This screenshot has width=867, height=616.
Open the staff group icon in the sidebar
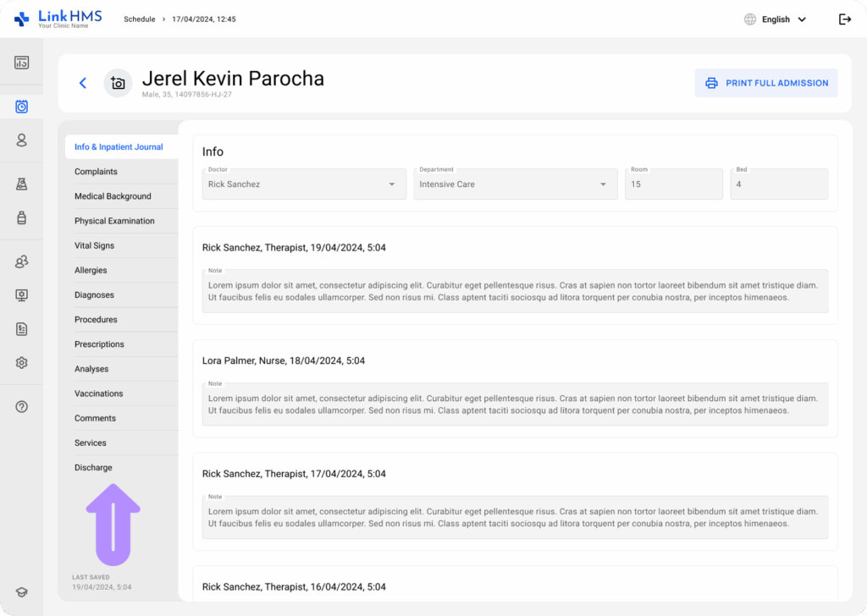[x=21, y=261]
